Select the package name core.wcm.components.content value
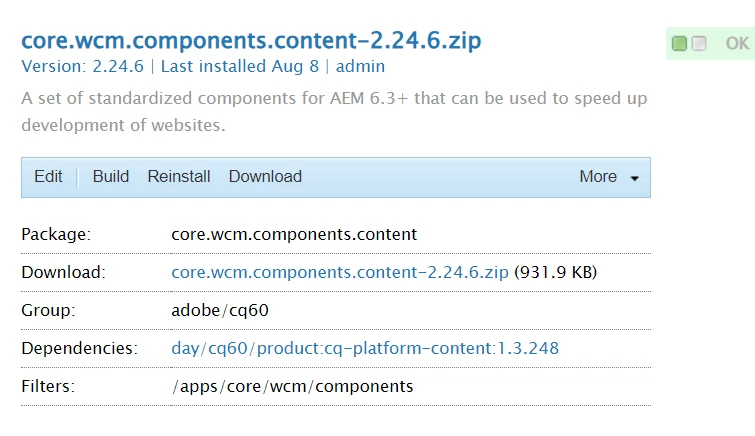Image resolution: width=755 pixels, height=436 pixels. (x=294, y=235)
